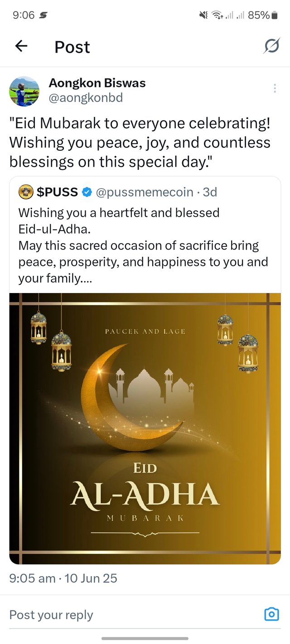
Task: Open the Aongkon Biswas display name
Action: [x=97, y=83]
